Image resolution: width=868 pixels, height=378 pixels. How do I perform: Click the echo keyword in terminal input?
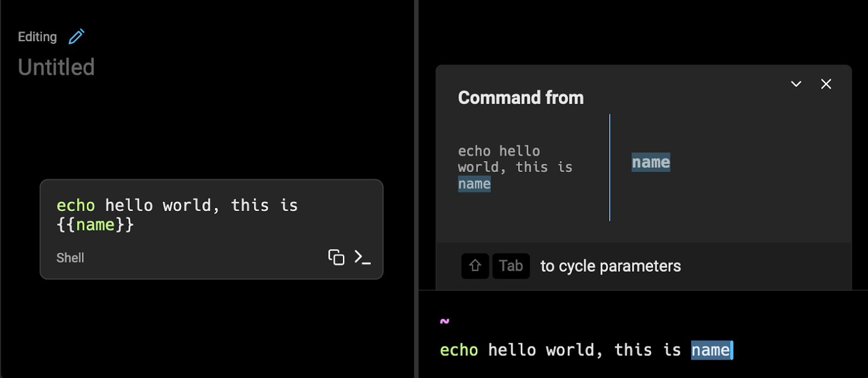coord(459,350)
